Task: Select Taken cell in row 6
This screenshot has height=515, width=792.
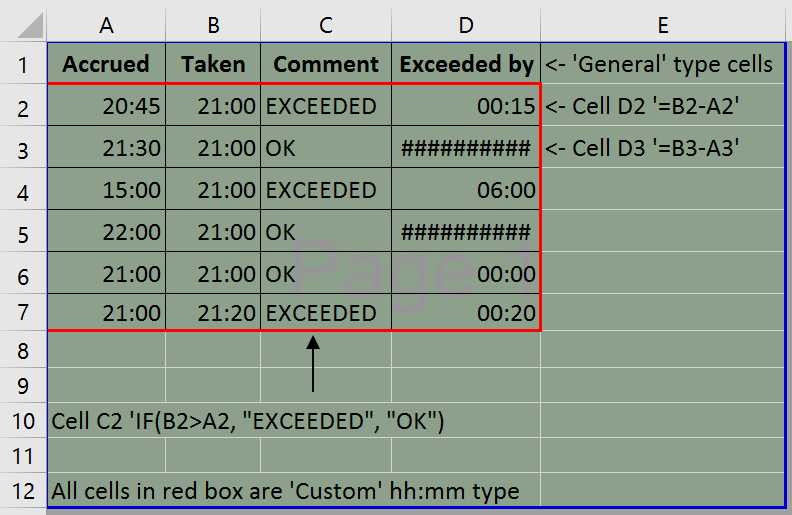Action: [213, 273]
